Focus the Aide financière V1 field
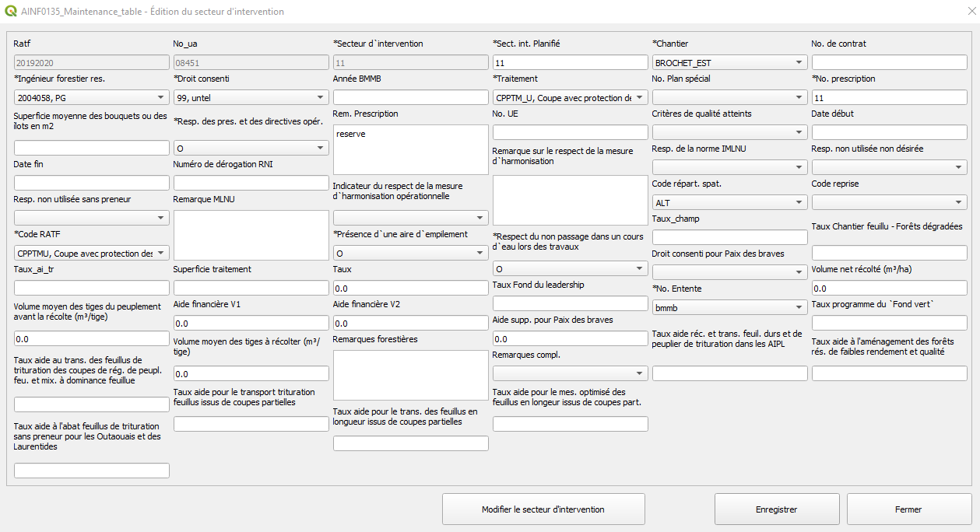 (251, 323)
